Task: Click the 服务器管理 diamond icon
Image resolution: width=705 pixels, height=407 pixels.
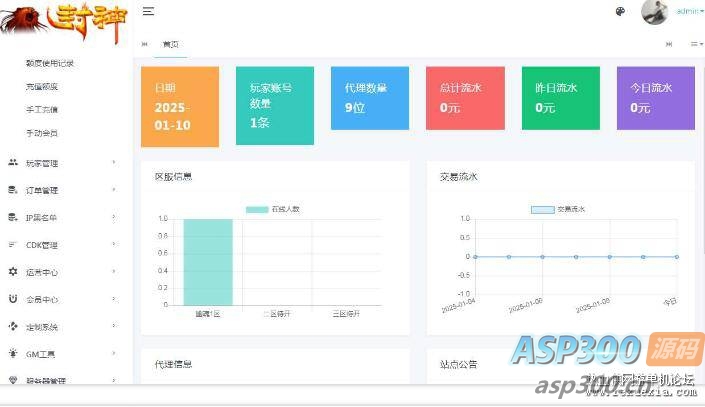Action: click(13, 380)
